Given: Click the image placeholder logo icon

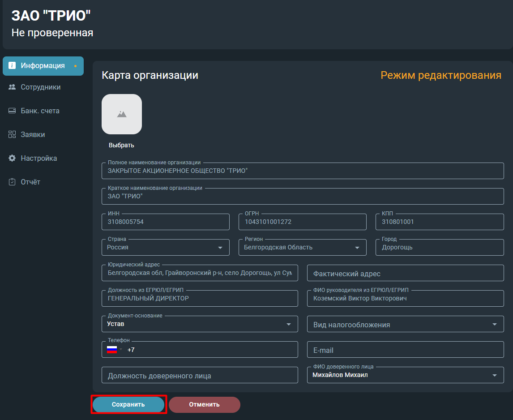Looking at the screenshot, I should pyautogui.click(x=122, y=114).
